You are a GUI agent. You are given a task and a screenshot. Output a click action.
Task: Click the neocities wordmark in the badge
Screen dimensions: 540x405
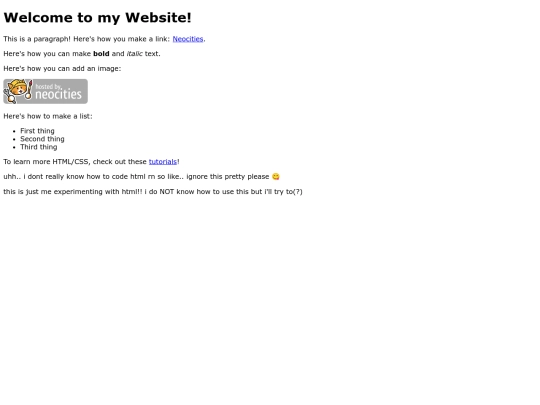click(x=58, y=94)
